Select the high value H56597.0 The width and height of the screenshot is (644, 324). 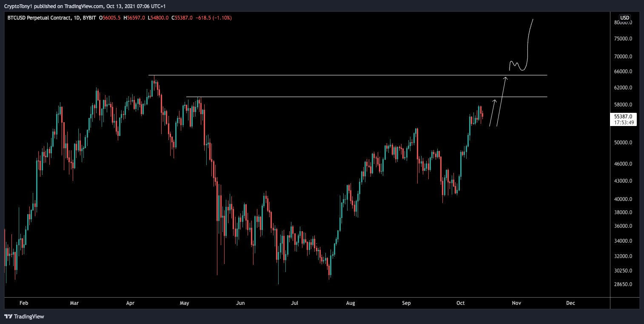pyautogui.click(x=134, y=18)
